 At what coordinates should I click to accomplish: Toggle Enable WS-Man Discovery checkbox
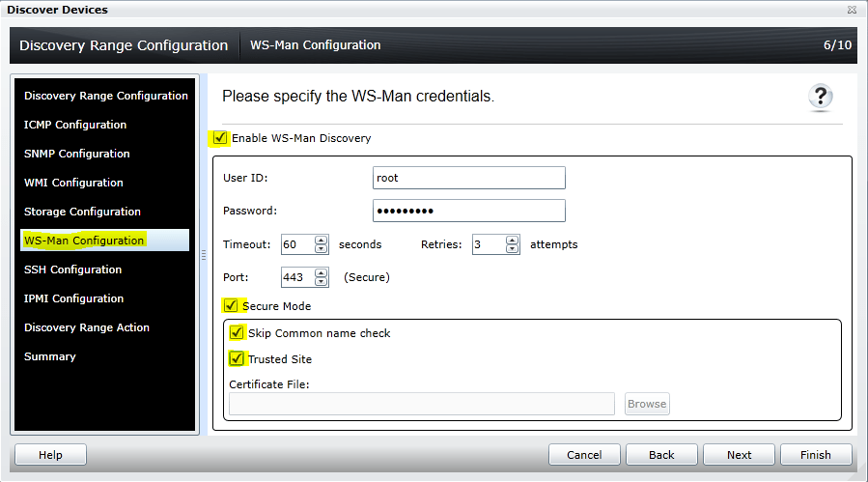point(221,138)
